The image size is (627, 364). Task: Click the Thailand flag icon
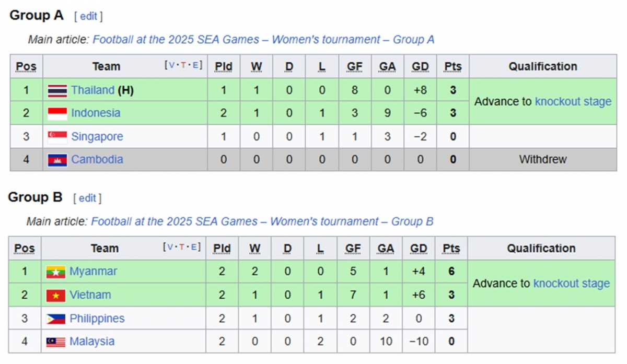[x=57, y=91]
